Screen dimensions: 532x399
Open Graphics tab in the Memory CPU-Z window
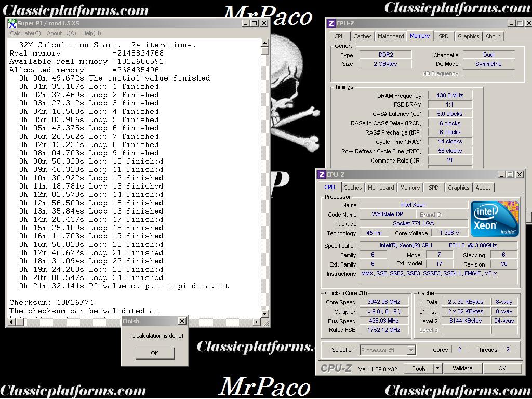pos(468,36)
